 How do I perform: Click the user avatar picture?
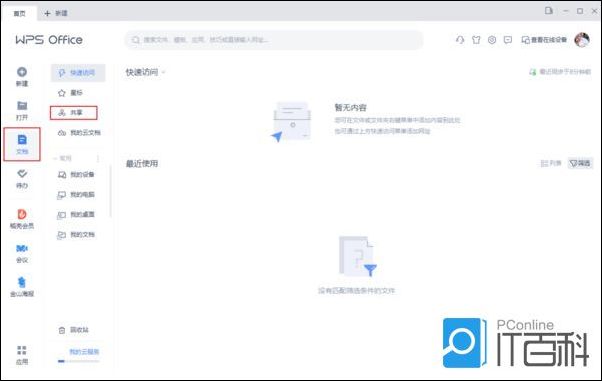click(x=582, y=40)
